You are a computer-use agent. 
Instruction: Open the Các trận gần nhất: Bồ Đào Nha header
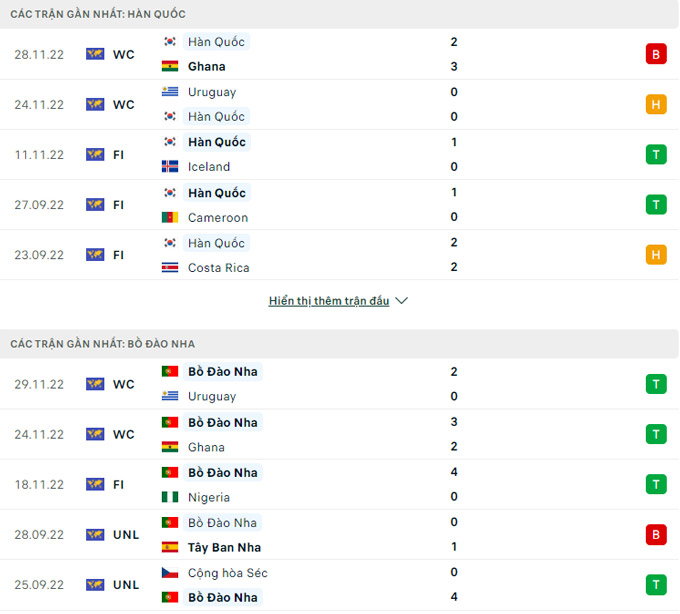[x=103, y=344]
